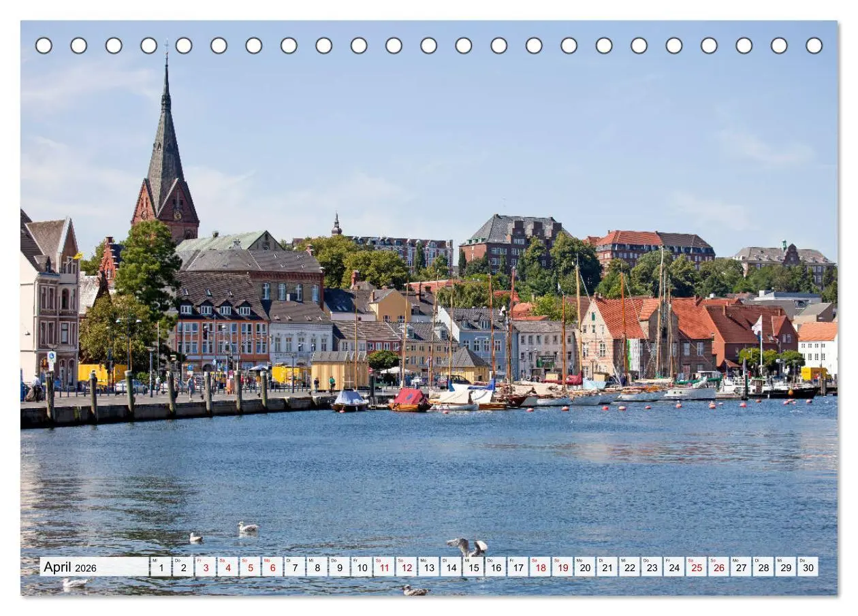This screenshot has height=616, width=858.
Task: Pick the red day 11 cell
Action: (x=384, y=567)
